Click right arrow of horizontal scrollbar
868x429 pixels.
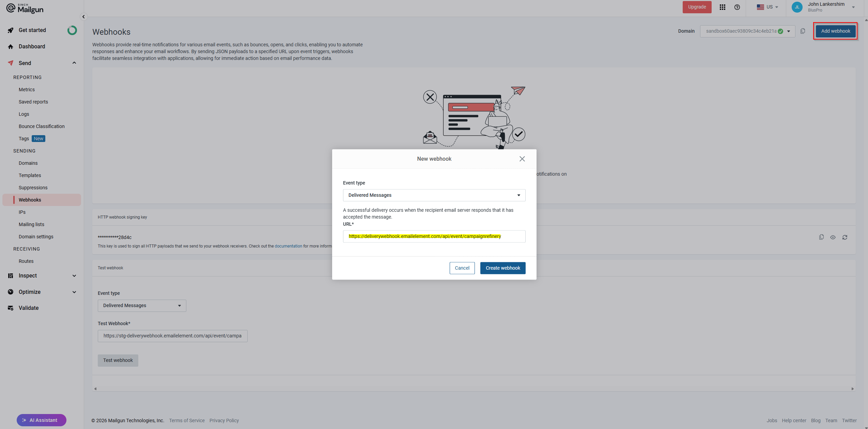click(x=853, y=389)
